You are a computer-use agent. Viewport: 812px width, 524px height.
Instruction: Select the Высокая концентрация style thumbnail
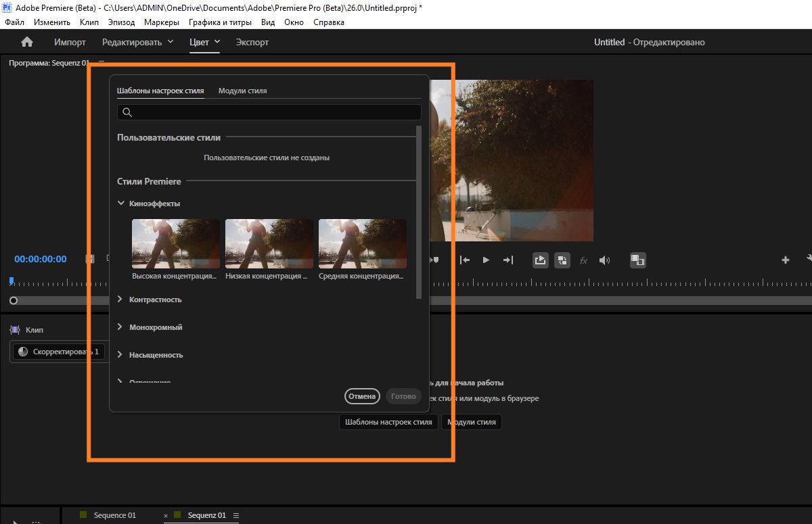pos(176,244)
